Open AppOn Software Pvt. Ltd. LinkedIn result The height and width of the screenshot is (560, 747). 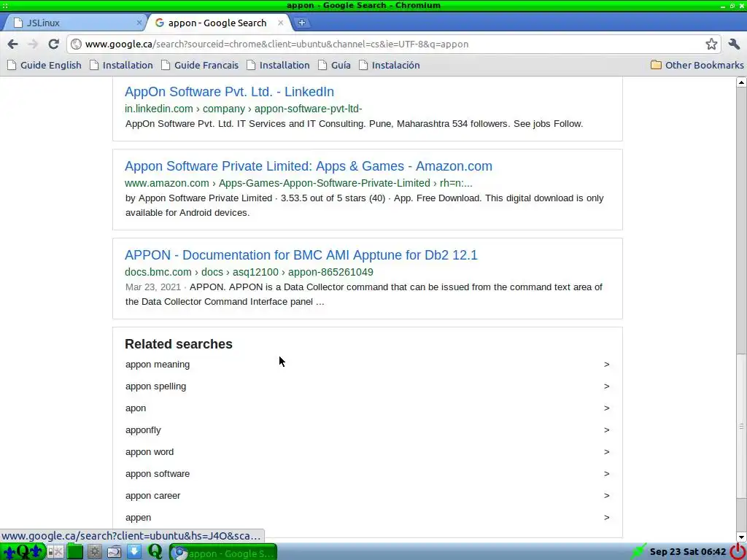229,91
